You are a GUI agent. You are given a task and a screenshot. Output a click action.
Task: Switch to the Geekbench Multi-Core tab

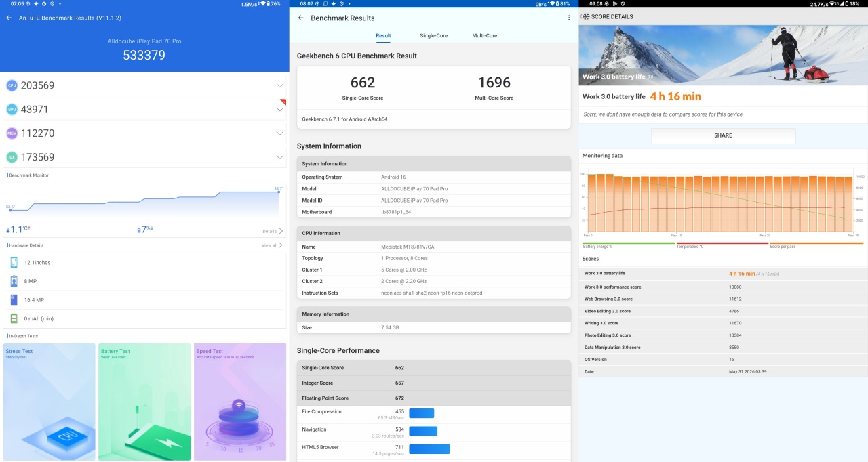point(485,35)
